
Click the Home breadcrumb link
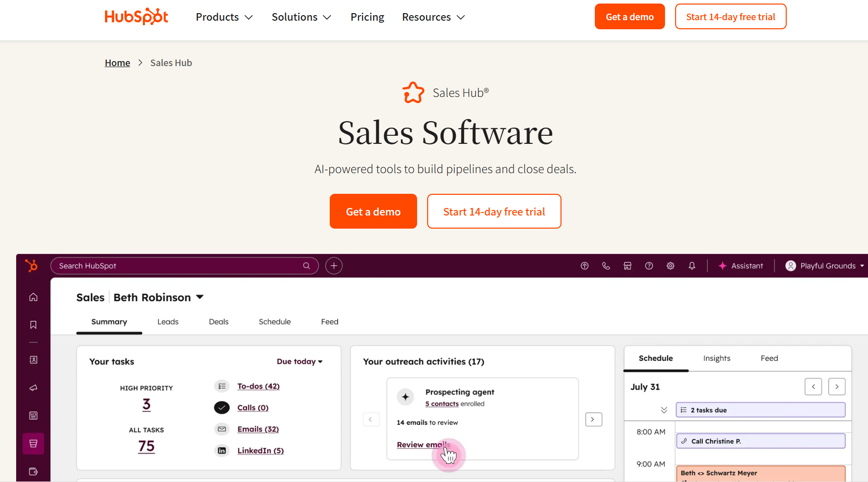pyautogui.click(x=117, y=63)
